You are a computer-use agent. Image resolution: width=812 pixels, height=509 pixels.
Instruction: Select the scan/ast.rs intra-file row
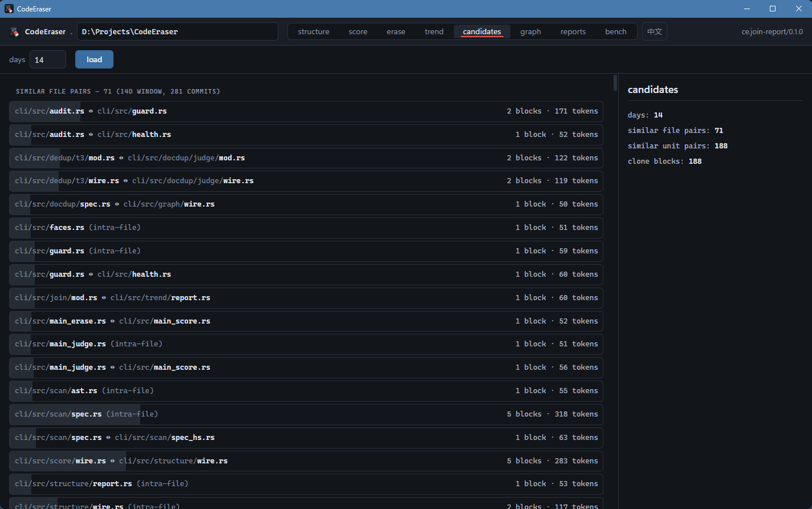[x=306, y=391]
